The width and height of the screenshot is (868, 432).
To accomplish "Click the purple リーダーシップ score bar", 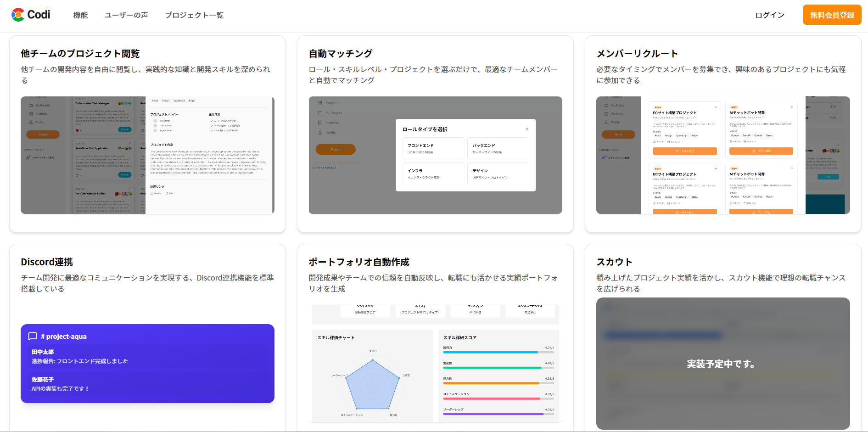I will pyautogui.click(x=493, y=414).
